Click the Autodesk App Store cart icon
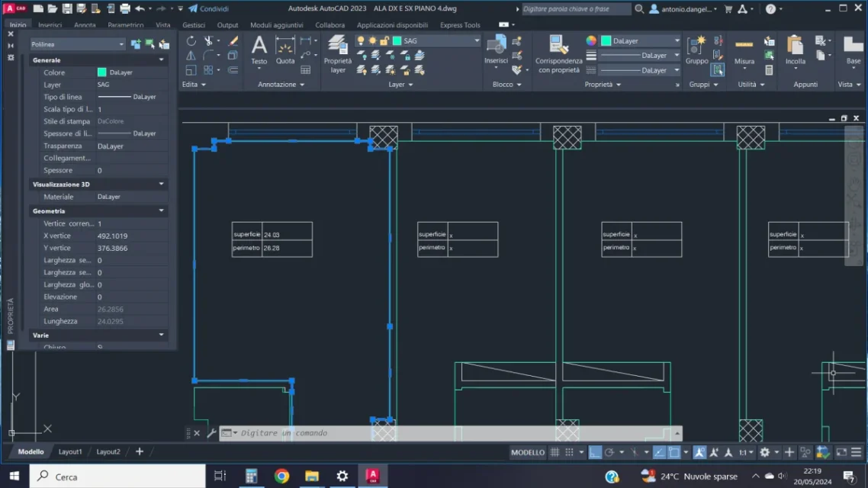Screen dimensions: 868x488 pos(728,9)
